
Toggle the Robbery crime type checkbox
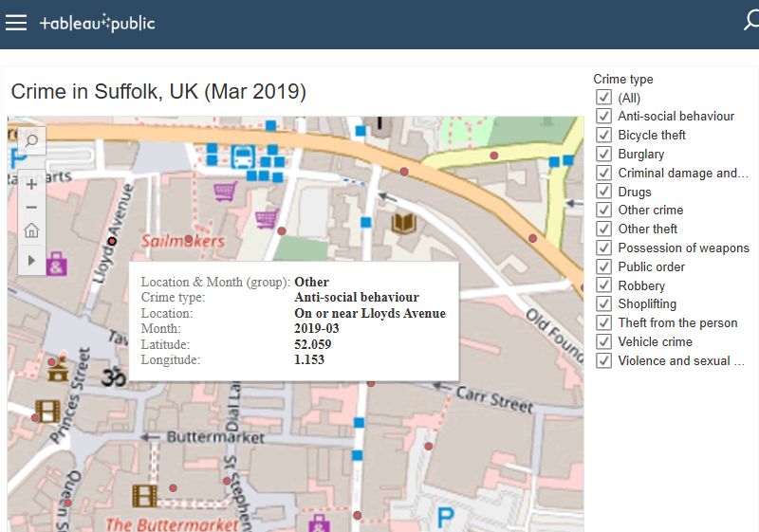(603, 285)
